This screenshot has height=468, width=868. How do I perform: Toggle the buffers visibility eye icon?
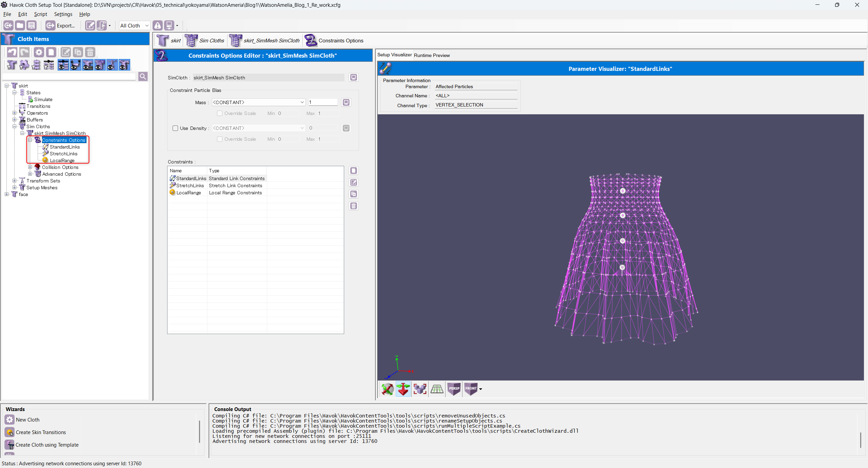[x=75, y=65]
